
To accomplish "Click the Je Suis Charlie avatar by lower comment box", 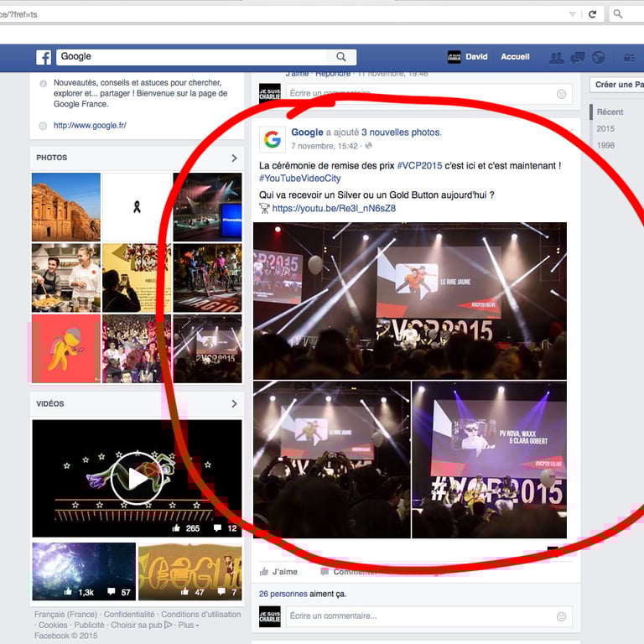I will click(x=270, y=616).
